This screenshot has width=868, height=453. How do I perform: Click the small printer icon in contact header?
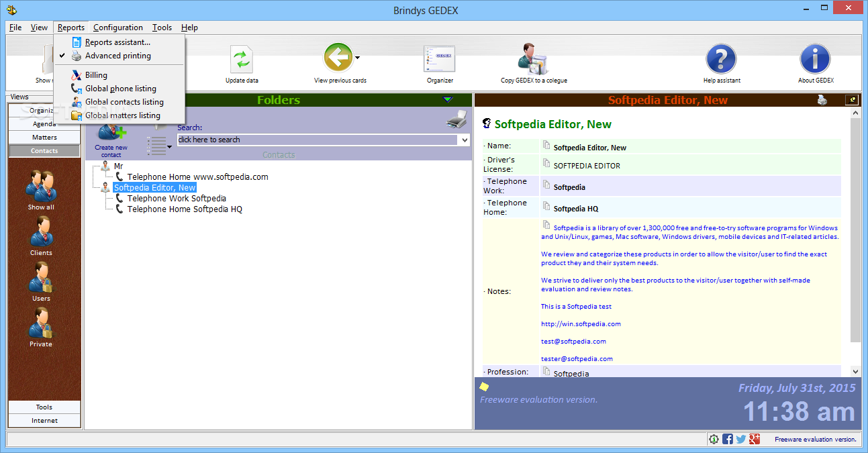[x=822, y=100]
